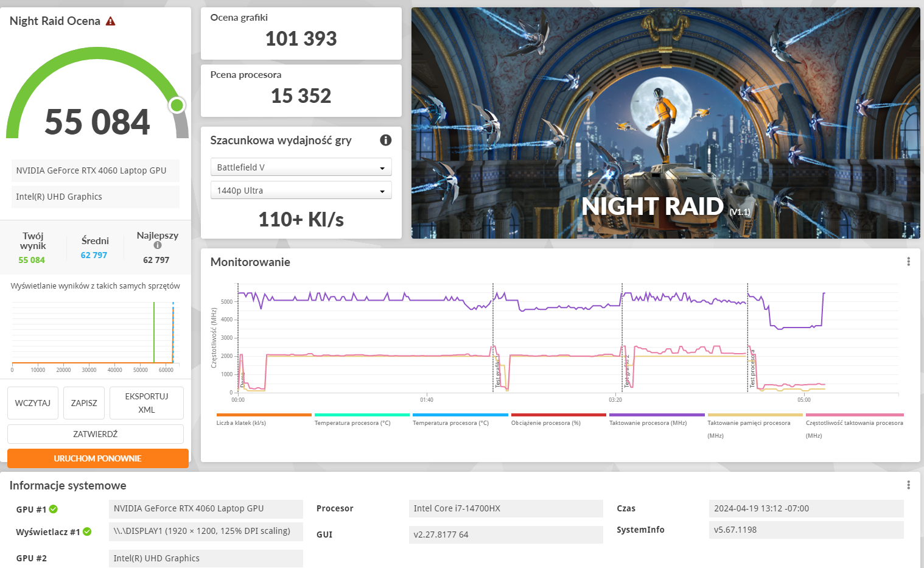Click the green checkmark next to GPU #1
This screenshot has height=568, width=924.
(x=54, y=509)
